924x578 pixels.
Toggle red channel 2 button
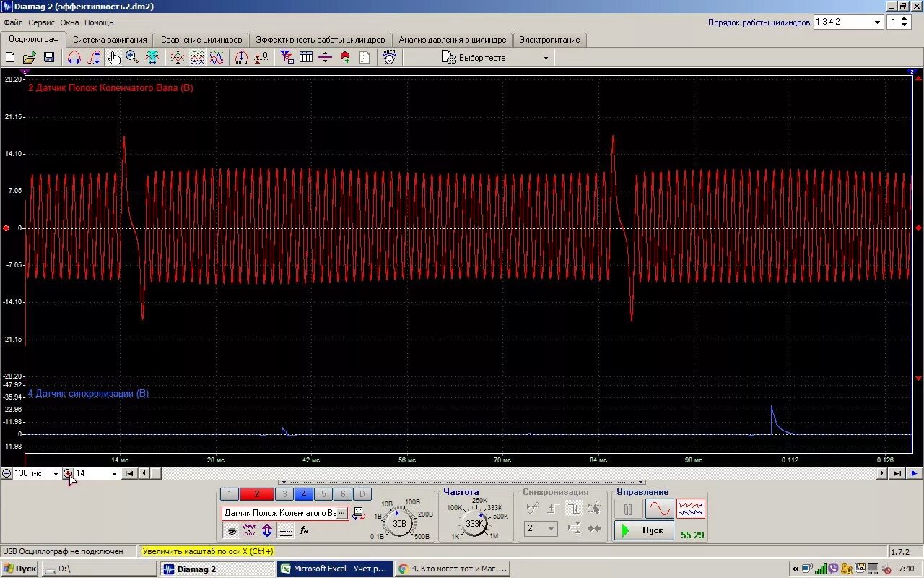click(x=256, y=494)
